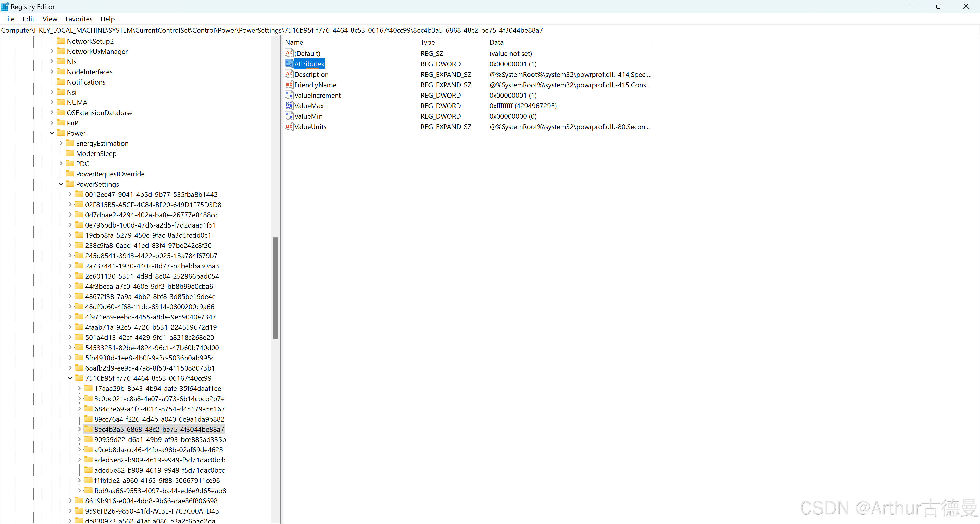Click the PowerRequestOverride folder icon

tap(70, 174)
